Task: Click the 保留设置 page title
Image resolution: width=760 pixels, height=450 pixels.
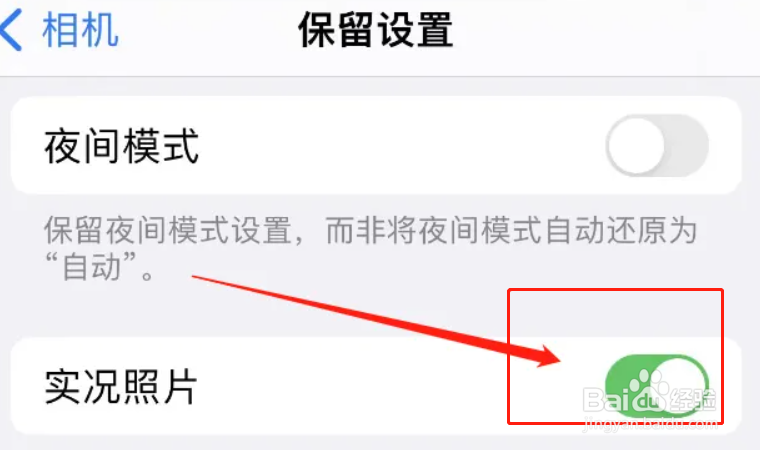Action: tap(376, 30)
